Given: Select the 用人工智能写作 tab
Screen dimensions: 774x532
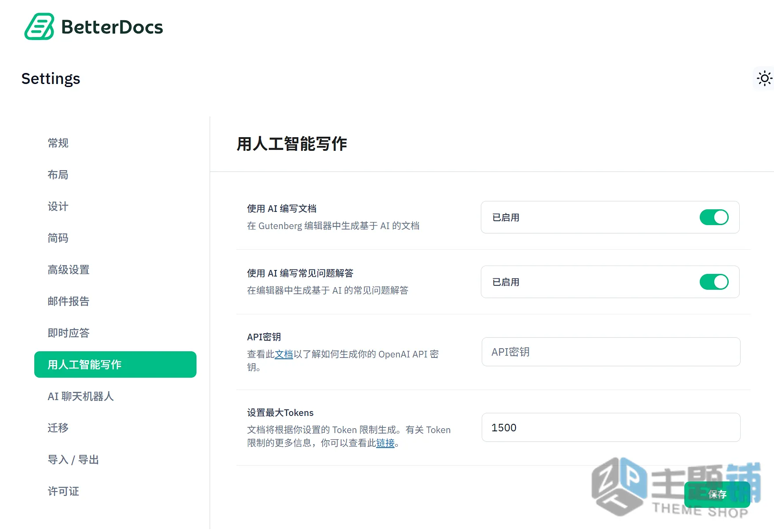Looking at the screenshot, I should [x=115, y=364].
